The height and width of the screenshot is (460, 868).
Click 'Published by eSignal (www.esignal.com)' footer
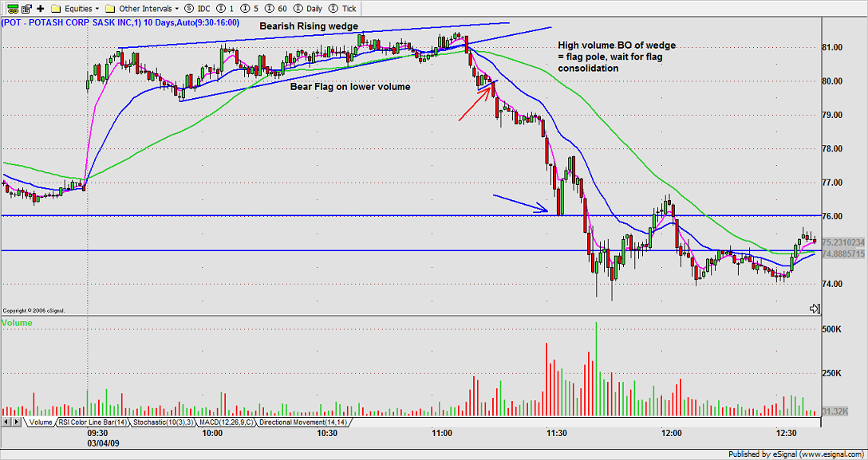click(x=796, y=454)
